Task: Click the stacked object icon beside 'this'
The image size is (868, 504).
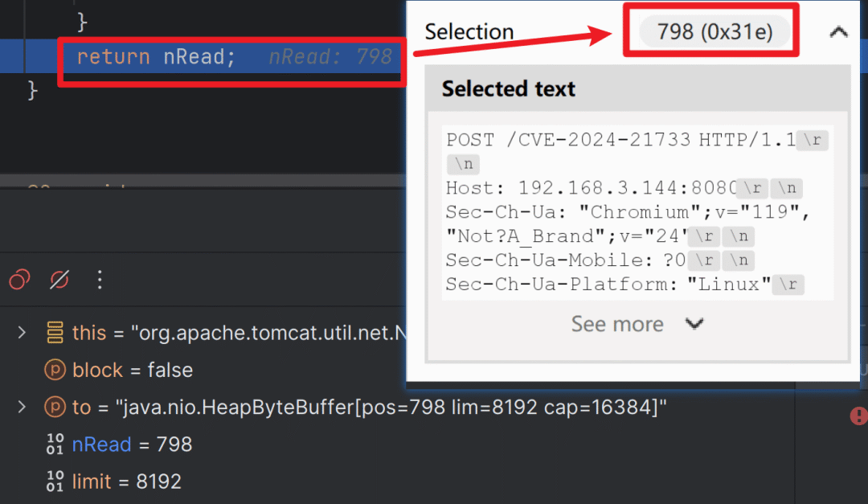Action: coord(55,332)
